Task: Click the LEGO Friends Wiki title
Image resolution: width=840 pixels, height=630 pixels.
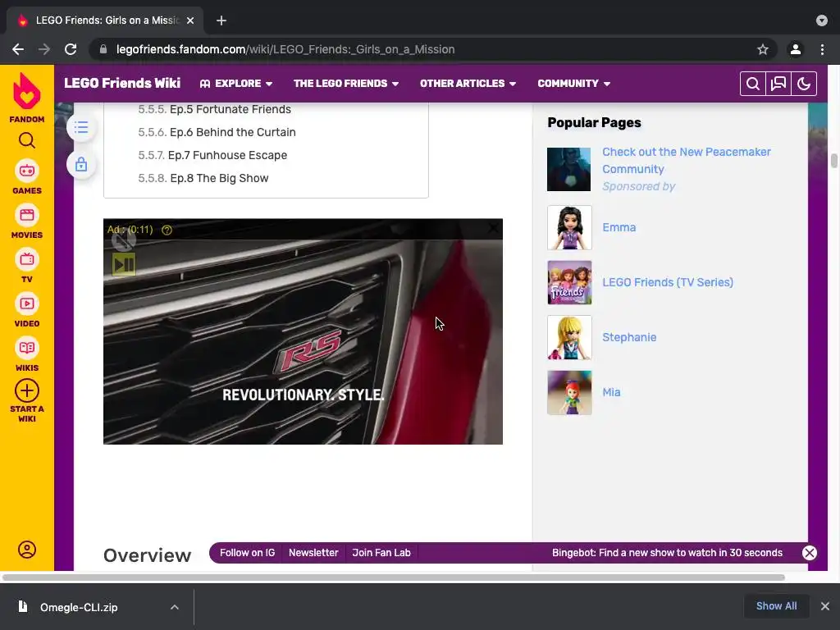Action: pyautogui.click(x=122, y=83)
